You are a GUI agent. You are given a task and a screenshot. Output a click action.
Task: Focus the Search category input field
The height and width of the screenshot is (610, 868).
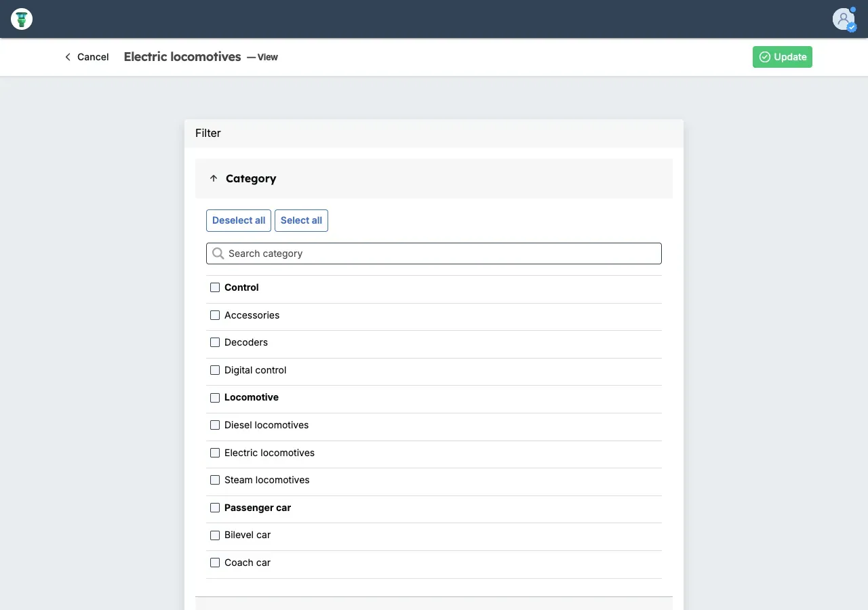pyautogui.click(x=441, y=253)
